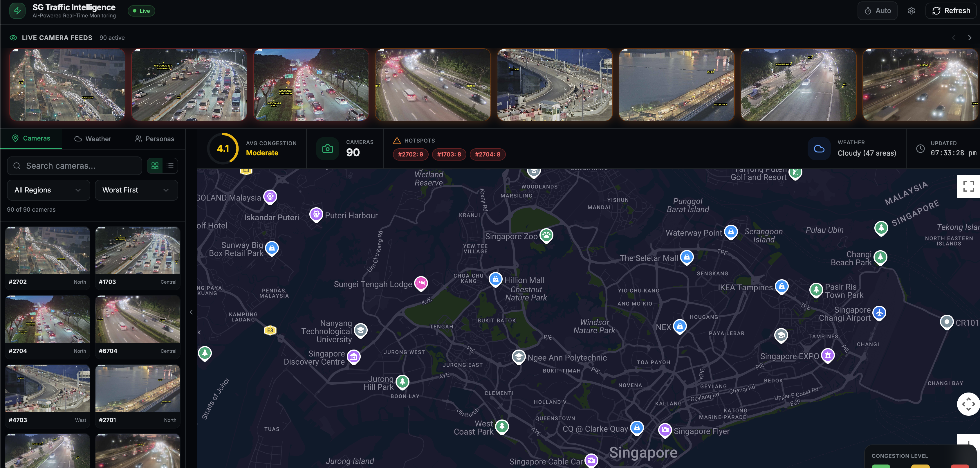Viewport: 980px width, 468px height.
Task: Open settings via the gear icon
Action: coord(911,11)
